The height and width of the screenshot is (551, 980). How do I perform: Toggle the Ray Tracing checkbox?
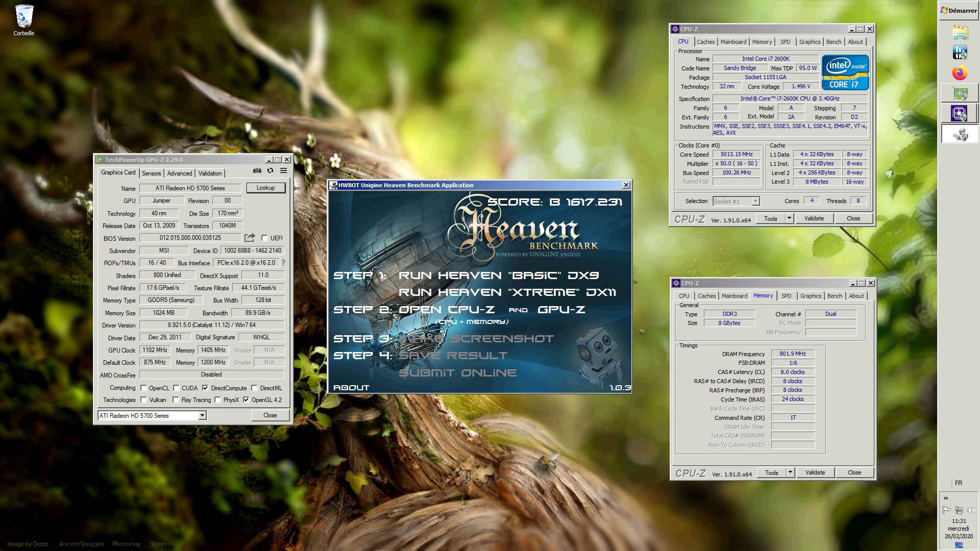pos(176,400)
